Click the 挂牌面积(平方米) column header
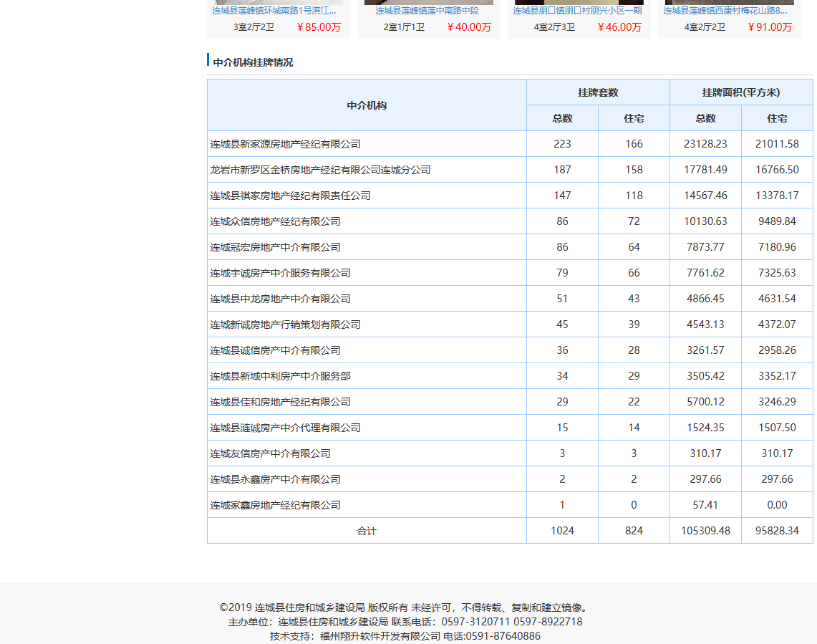 [x=741, y=92]
